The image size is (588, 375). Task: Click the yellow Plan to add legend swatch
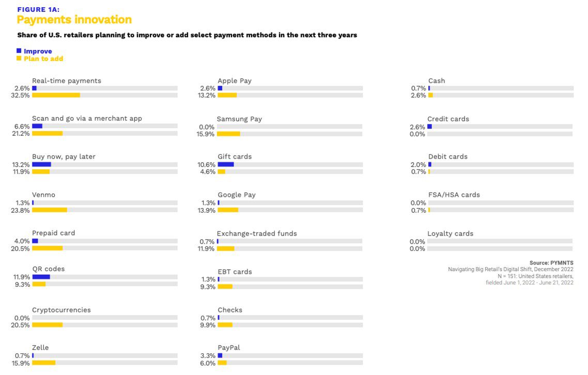click(19, 58)
